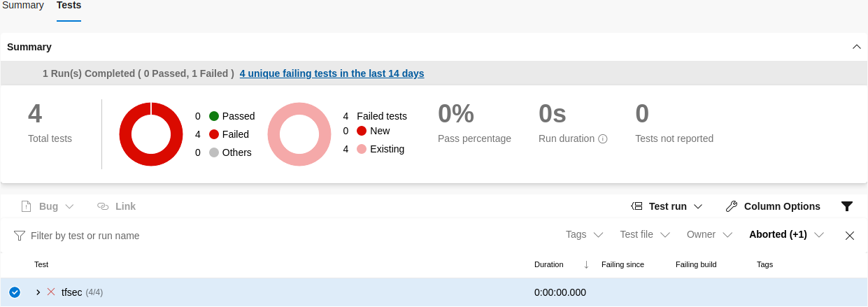Open the Aborted (+1) outcome dropdown
This screenshot has height=307, width=868.
[x=786, y=235]
